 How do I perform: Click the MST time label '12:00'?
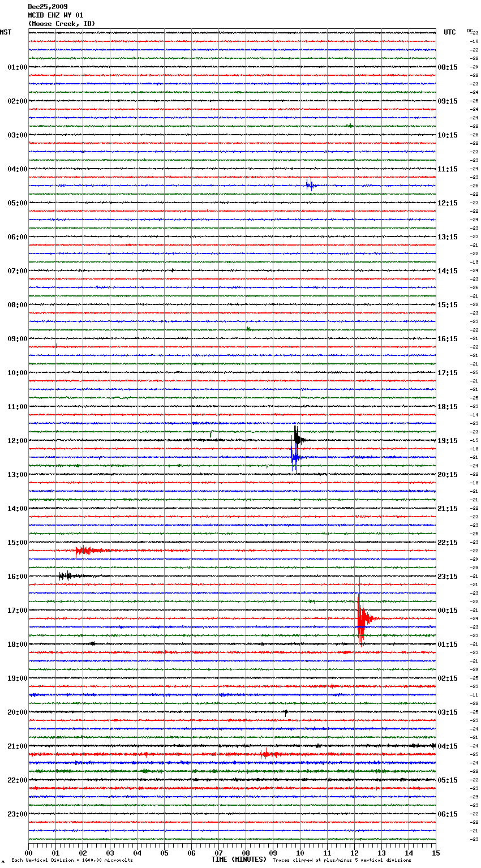point(18,441)
